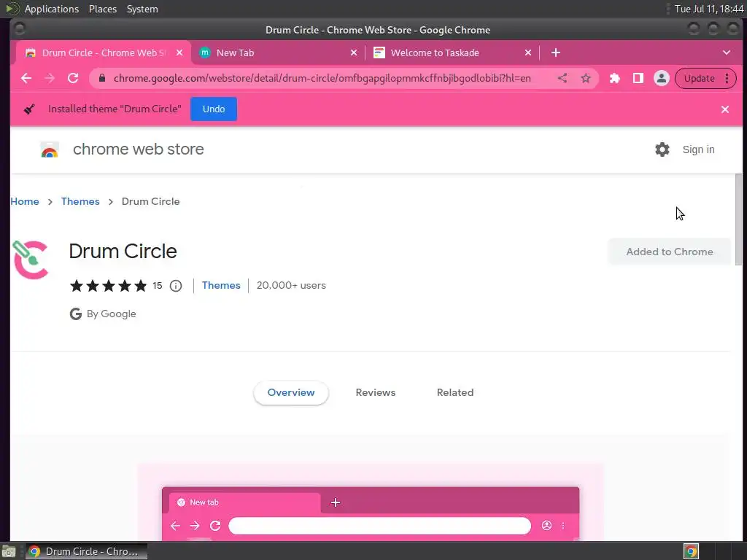Viewport: 747px width, 560px height.
Task: Select the Drum Circle Chrome Web Store tab
Action: coord(104,52)
